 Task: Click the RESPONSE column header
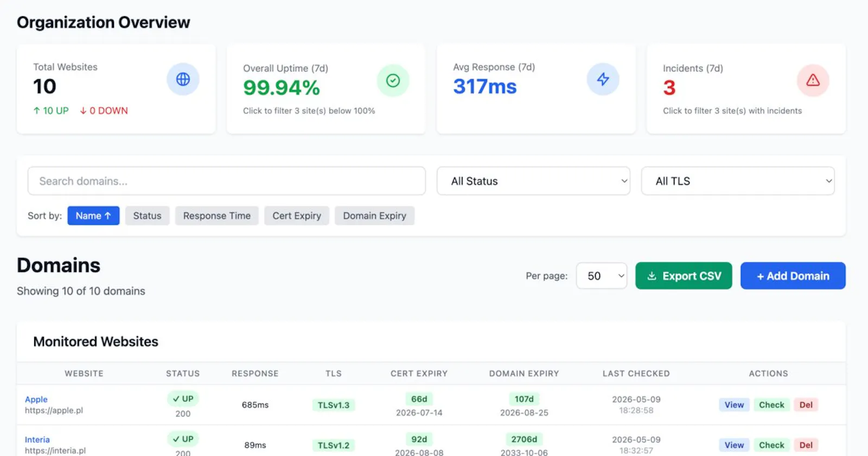tap(255, 373)
